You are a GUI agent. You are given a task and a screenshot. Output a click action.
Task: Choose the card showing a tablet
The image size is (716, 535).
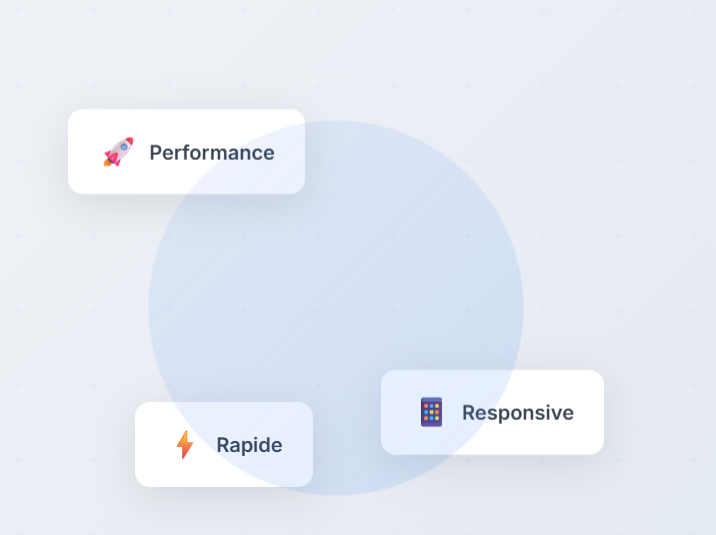(x=492, y=412)
